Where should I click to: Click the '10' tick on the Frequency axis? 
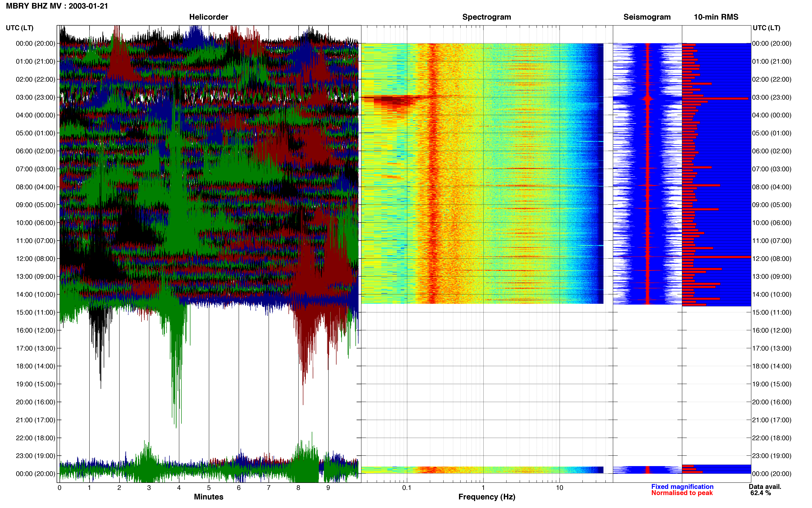[559, 487]
